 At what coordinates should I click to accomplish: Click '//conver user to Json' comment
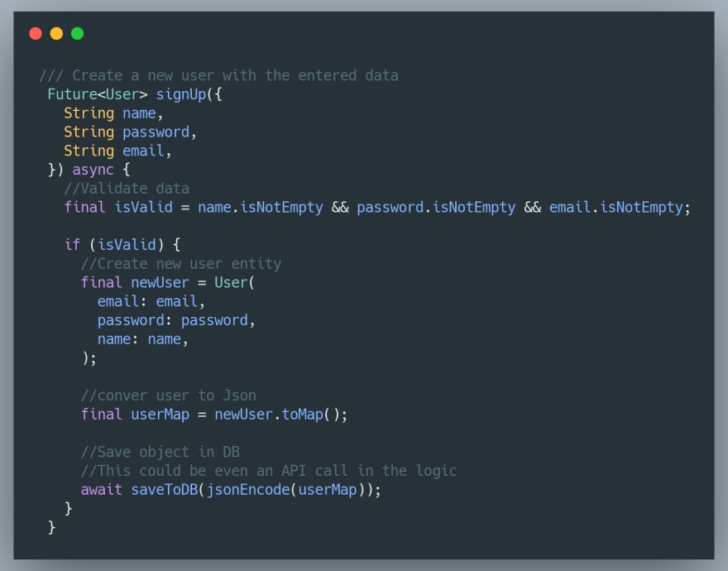point(169,396)
